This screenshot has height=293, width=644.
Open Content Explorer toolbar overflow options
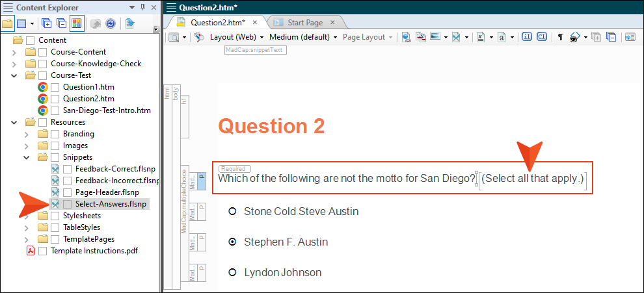[x=155, y=29]
